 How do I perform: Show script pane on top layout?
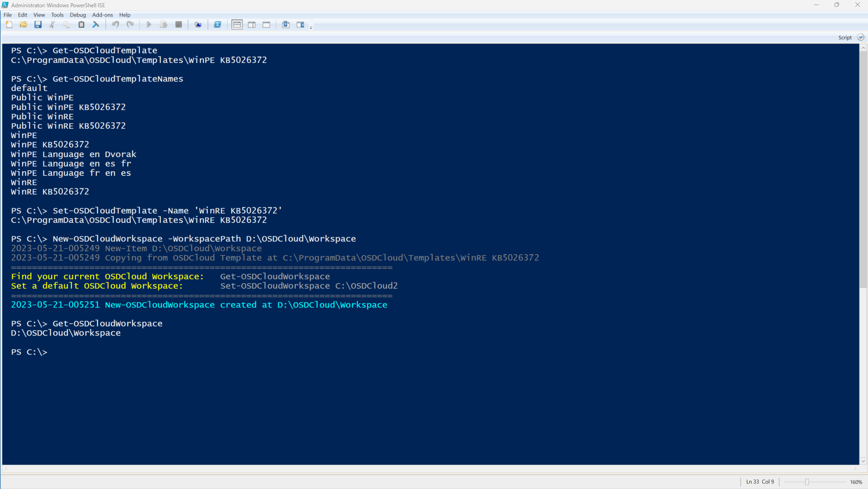[237, 25]
